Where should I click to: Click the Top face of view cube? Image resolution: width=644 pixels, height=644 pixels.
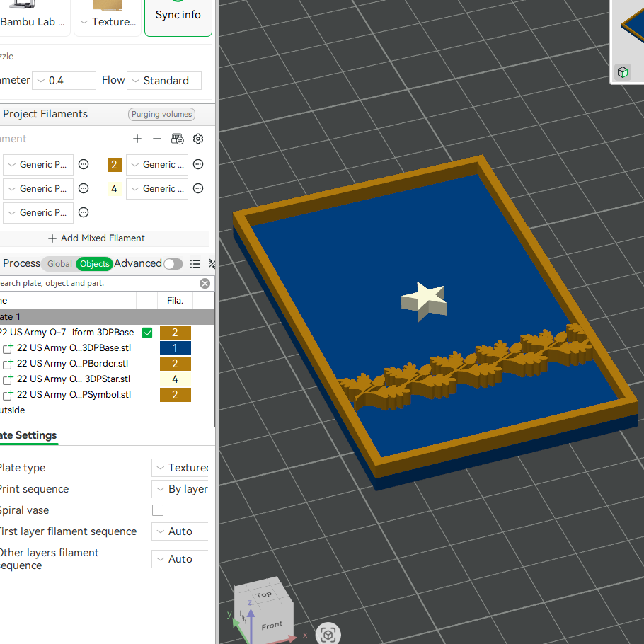(x=263, y=594)
